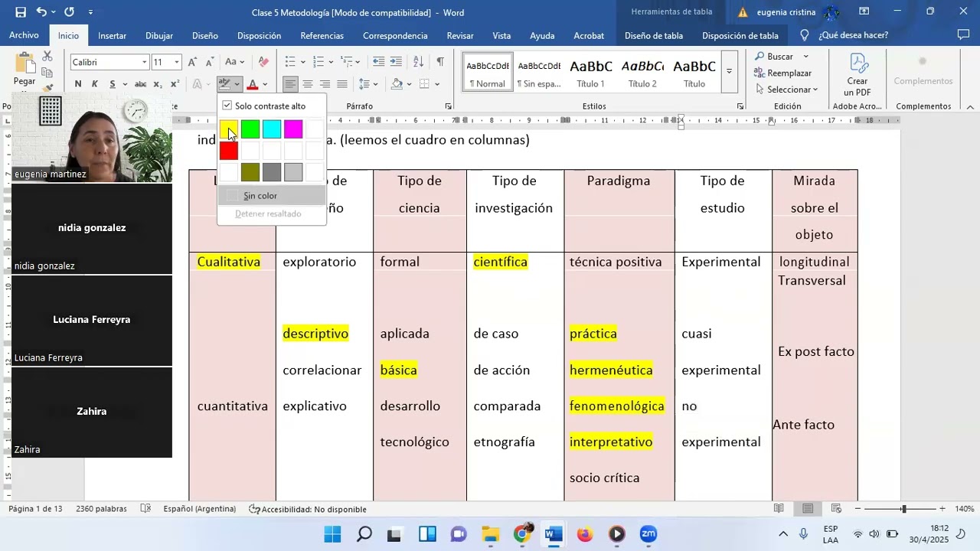Viewport: 980px width, 551px height.
Task: Show paragraph marks with the pilcrow icon
Action: click(440, 62)
